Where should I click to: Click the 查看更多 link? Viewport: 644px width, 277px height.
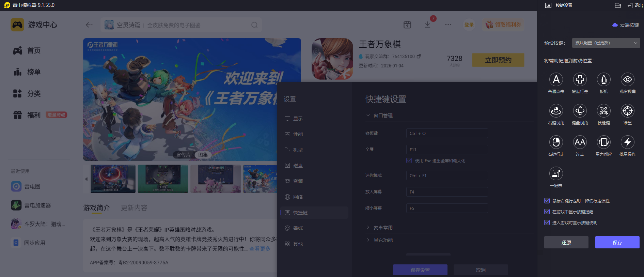coord(260,249)
